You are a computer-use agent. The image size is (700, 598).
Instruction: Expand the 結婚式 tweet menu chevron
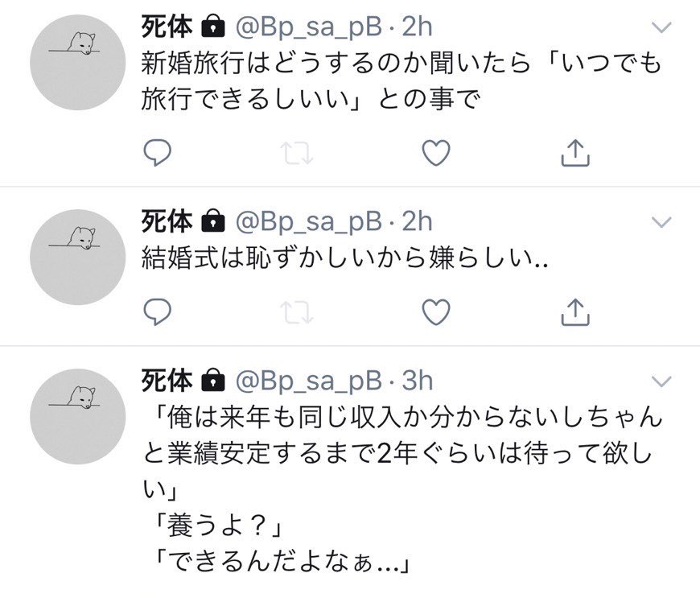coord(661,221)
